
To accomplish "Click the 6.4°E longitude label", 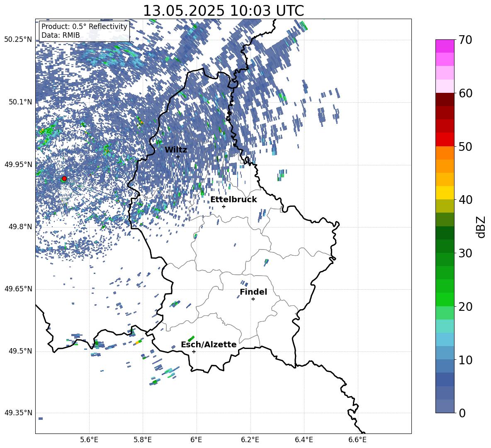I will [x=304, y=440].
